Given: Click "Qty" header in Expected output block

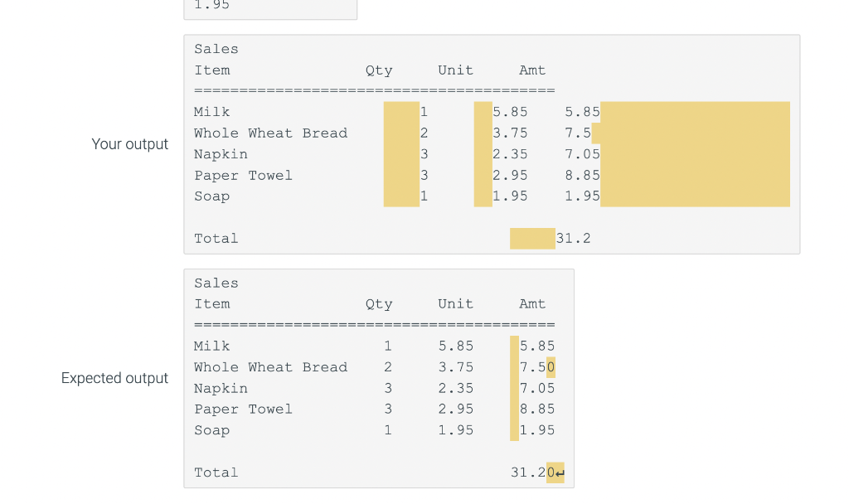Looking at the screenshot, I should pyautogui.click(x=379, y=304).
